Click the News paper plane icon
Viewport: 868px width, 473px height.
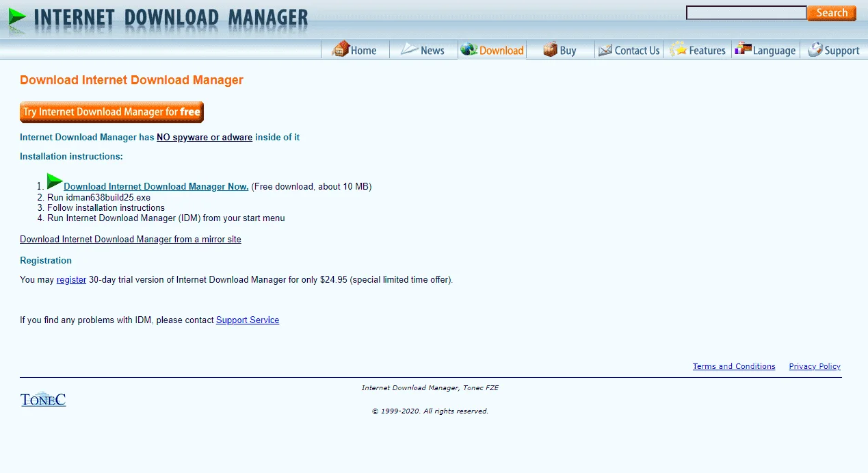(x=409, y=49)
